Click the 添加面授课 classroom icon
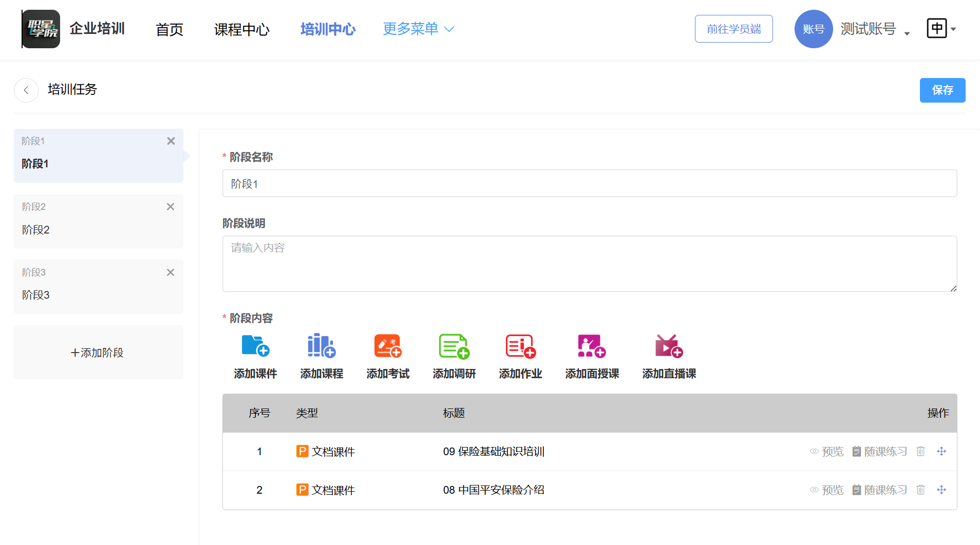The width and height of the screenshot is (980, 545). [x=592, y=346]
